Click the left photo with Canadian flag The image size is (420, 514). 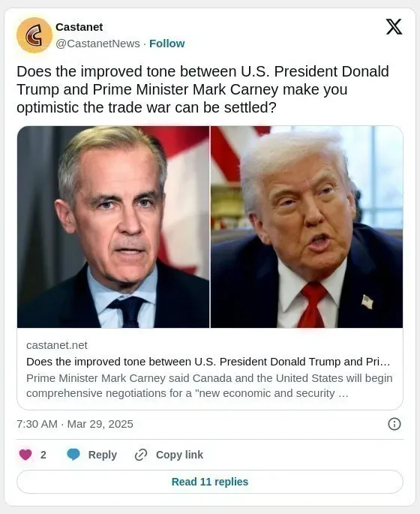coord(113,227)
